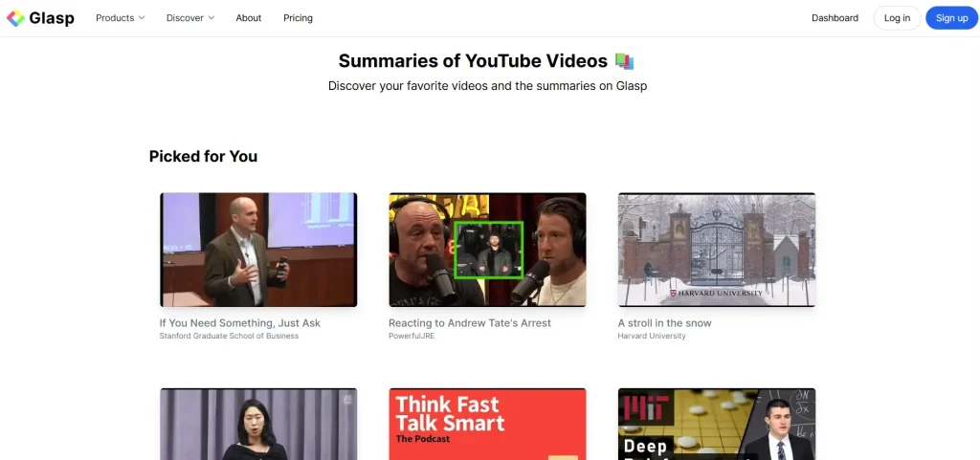Select PowerfulJRE channel name
This screenshot has width=980, height=460.
[x=412, y=336]
